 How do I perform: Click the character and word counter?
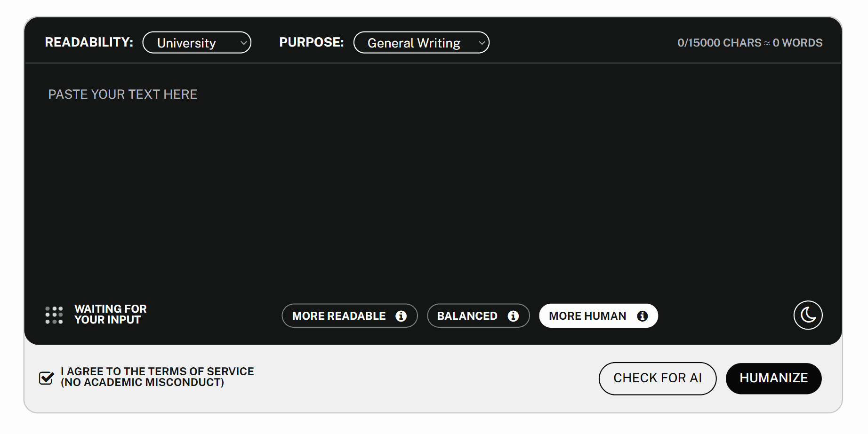pos(749,43)
